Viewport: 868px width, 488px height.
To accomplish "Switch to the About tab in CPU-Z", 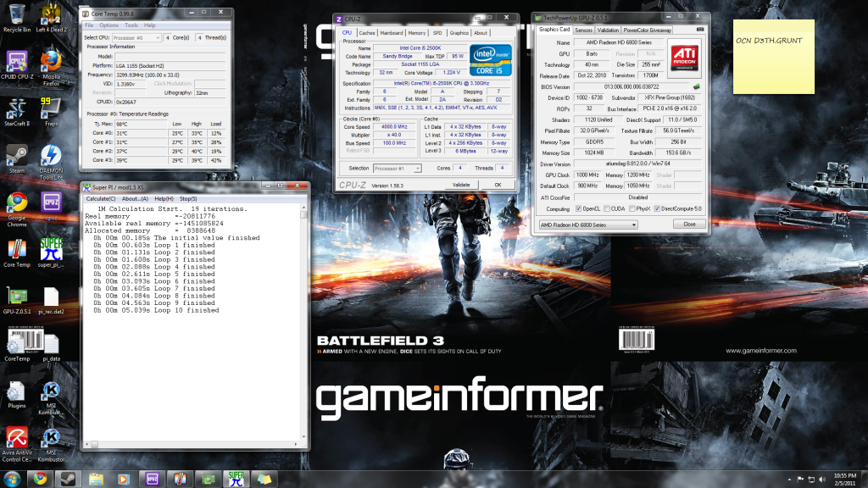I will tap(481, 33).
